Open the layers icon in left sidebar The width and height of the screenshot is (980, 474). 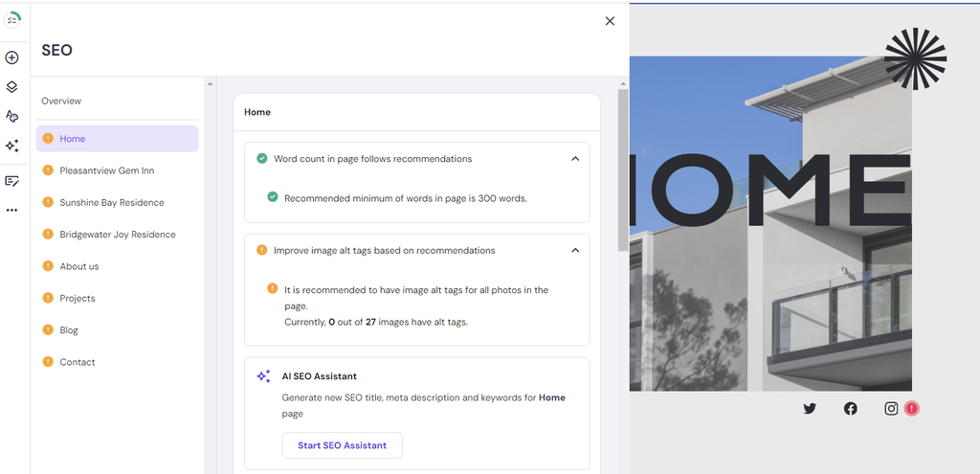coord(11,87)
